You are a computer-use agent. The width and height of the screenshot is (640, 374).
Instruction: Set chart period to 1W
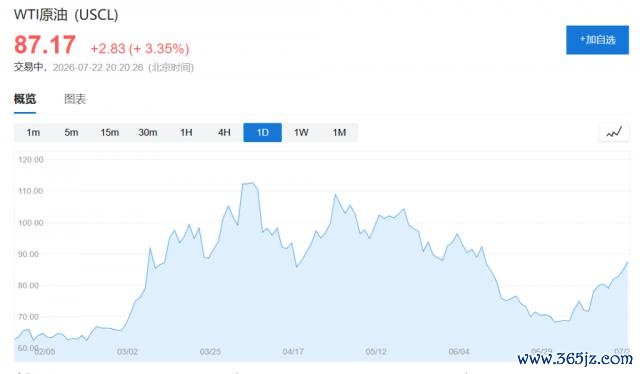click(x=301, y=132)
